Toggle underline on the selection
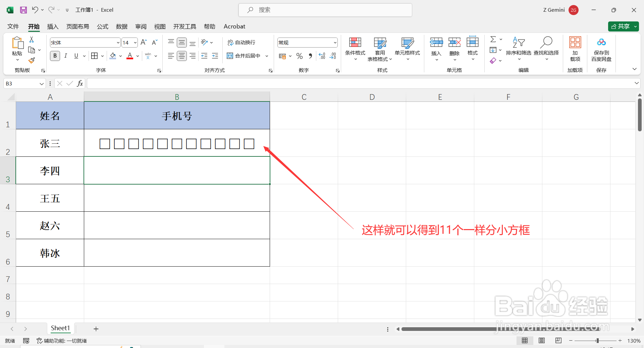The width and height of the screenshot is (644, 348). [76, 56]
